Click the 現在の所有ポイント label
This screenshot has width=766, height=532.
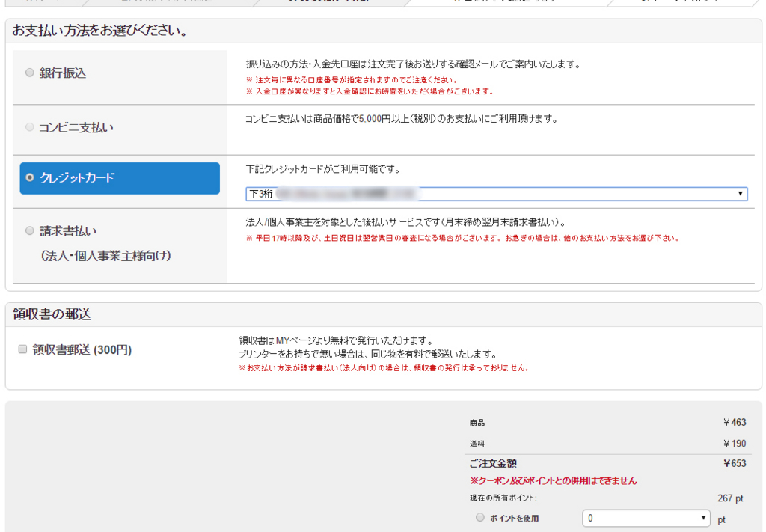(x=503, y=498)
